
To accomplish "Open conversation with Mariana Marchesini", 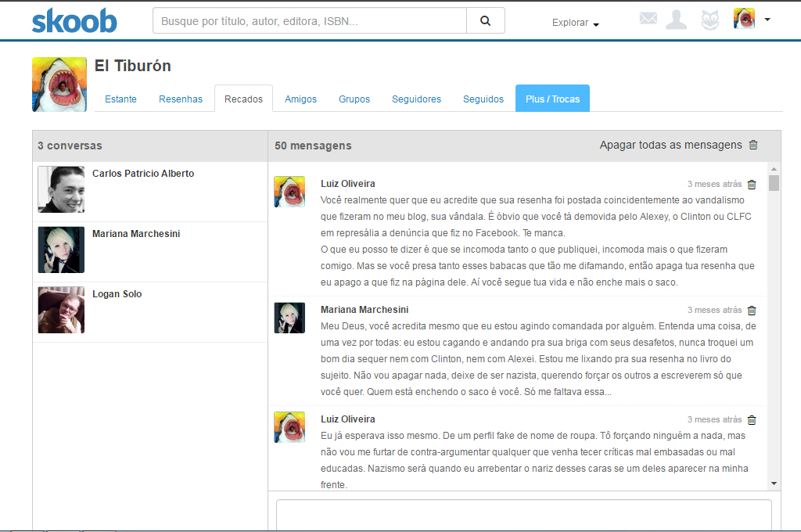I will [150, 252].
